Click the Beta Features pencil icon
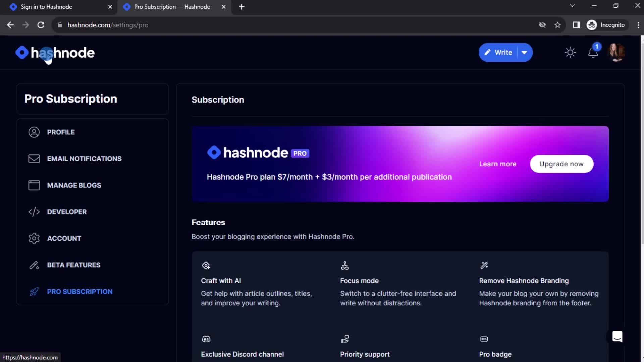The image size is (644, 362). [34, 265]
